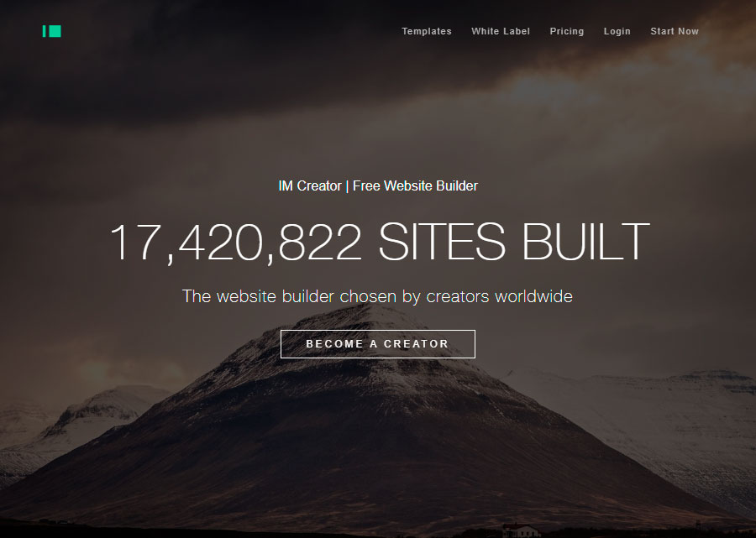Click the 17,420,822 Sites Built headline
Image resolution: width=756 pixels, height=538 pixels.
380,242
